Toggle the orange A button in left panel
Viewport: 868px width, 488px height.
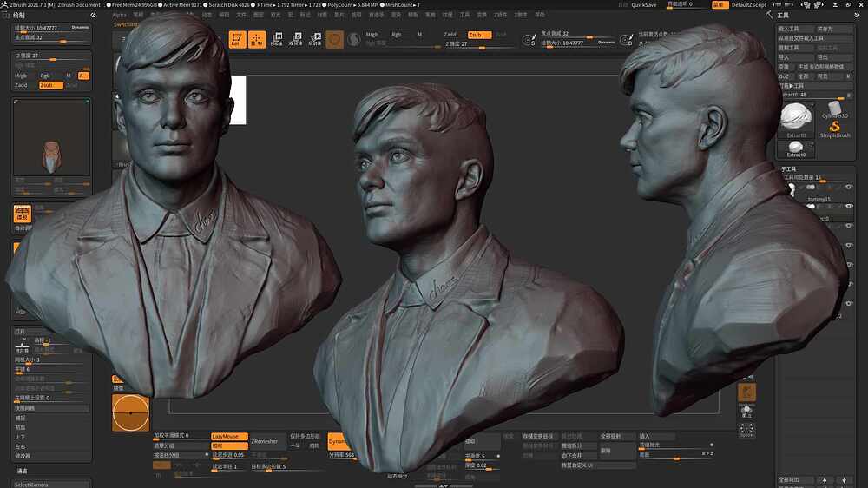[x=83, y=76]
